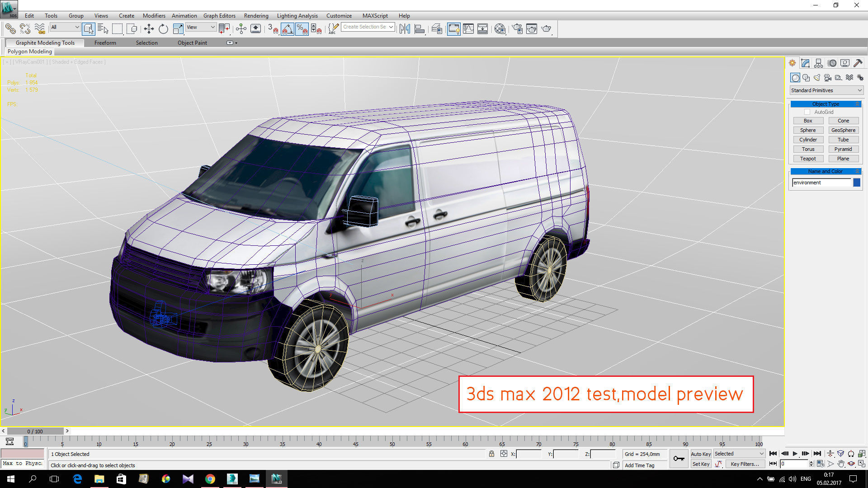Click the render teapot icon
The height and width of the screenshot is (488, 868).
coord(546,29)
